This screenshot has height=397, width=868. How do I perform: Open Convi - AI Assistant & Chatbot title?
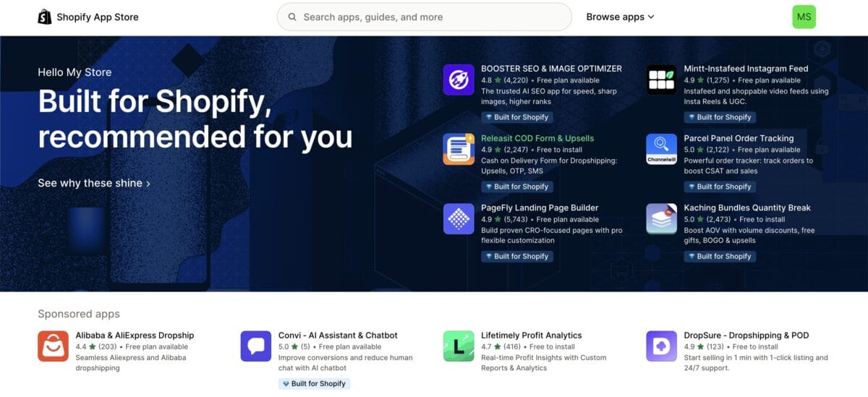[338, 336]
